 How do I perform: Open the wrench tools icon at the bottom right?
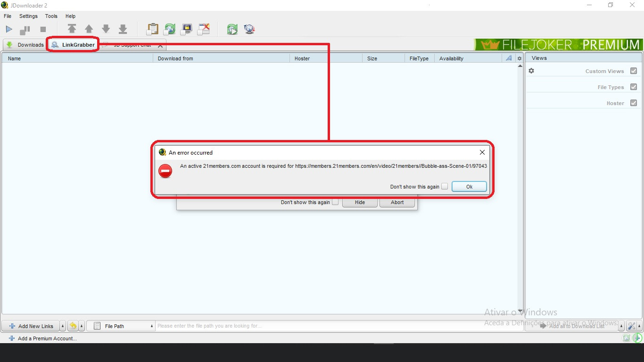click(x=631, y=326)
